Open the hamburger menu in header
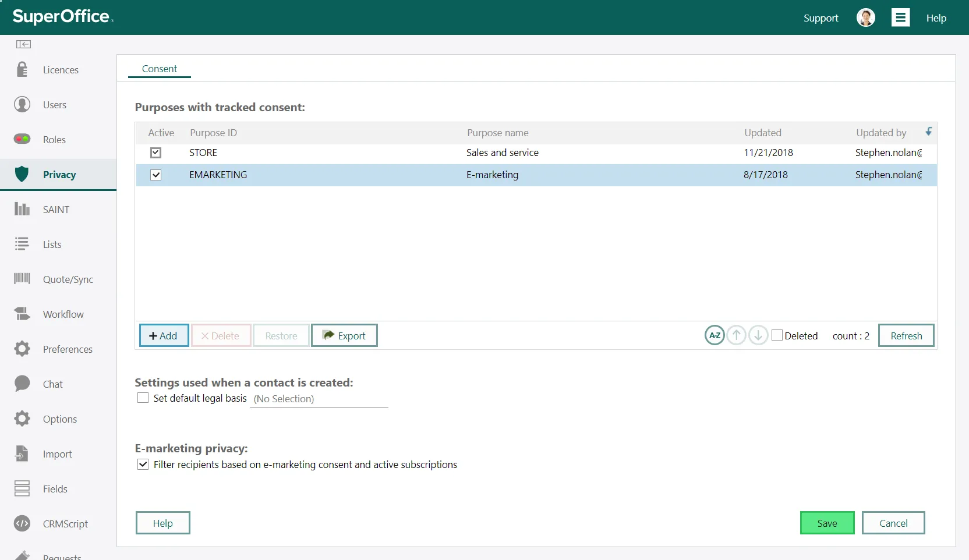 [x=900, y=18]
